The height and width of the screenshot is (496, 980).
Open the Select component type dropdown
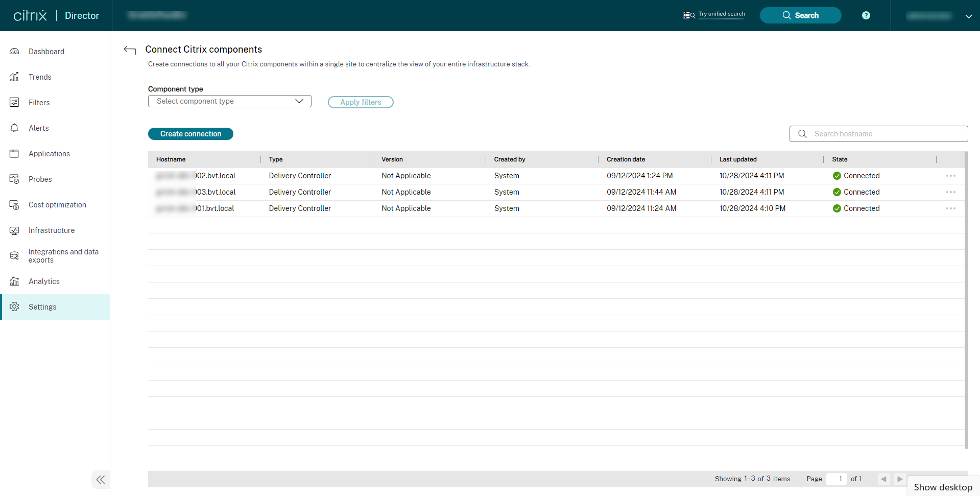point(229,101)
